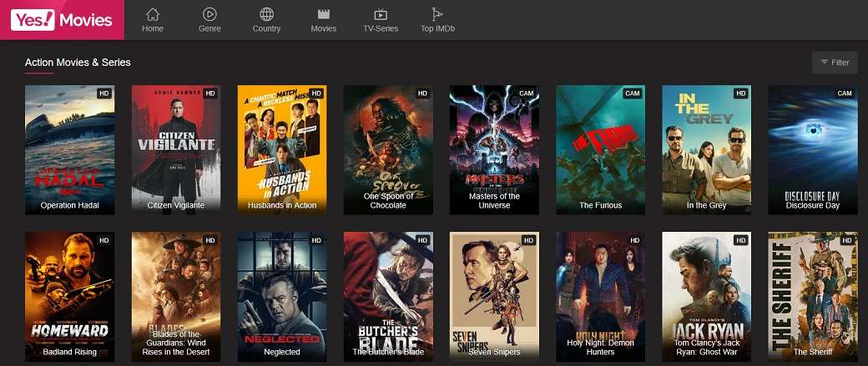Screen dimensions: 868x366
Task: Click the HD badge on Jack Ryan: Ghost War
Action: tap(741, 240)
